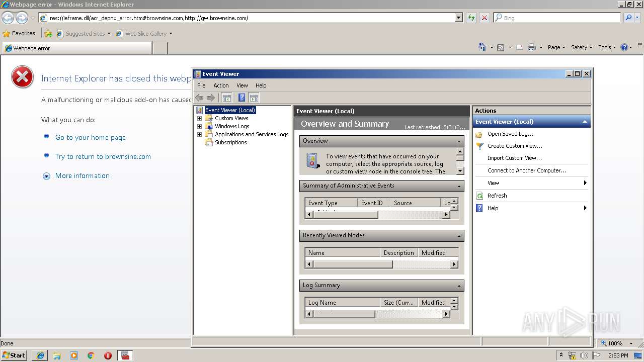
Task: Click Connect to Another Computer action
Action: (x=527, y=170)
